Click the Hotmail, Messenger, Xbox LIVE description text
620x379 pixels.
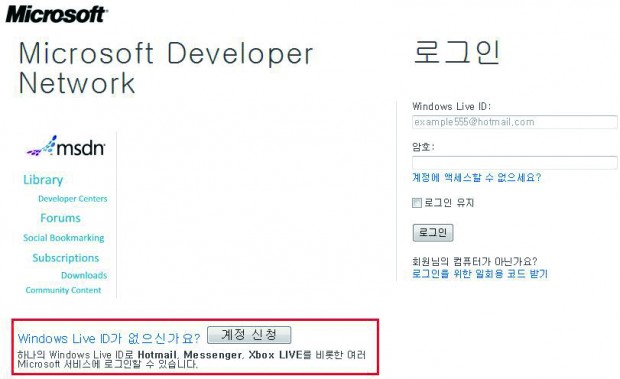coord(191,359)
